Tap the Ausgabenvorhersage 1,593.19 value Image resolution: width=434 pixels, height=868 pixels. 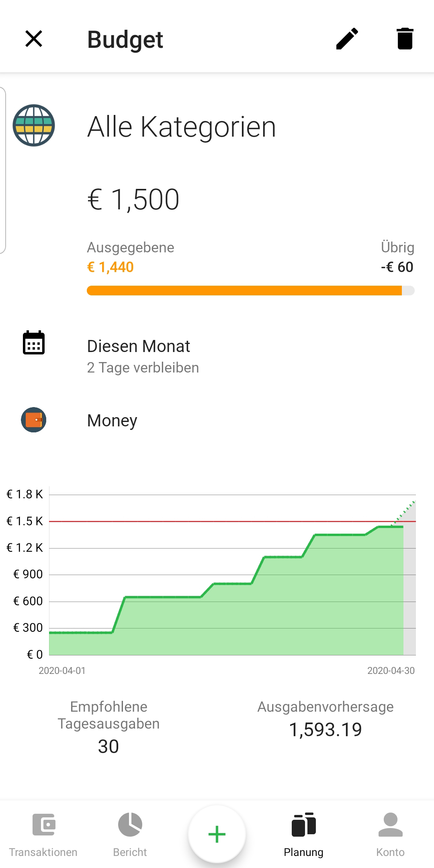[325, 729]
